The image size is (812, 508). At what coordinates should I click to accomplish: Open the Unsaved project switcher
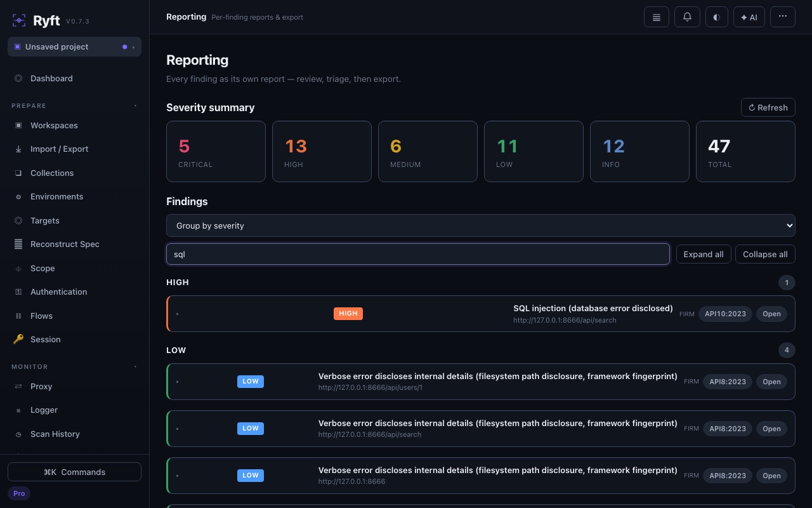click(74, 47)
